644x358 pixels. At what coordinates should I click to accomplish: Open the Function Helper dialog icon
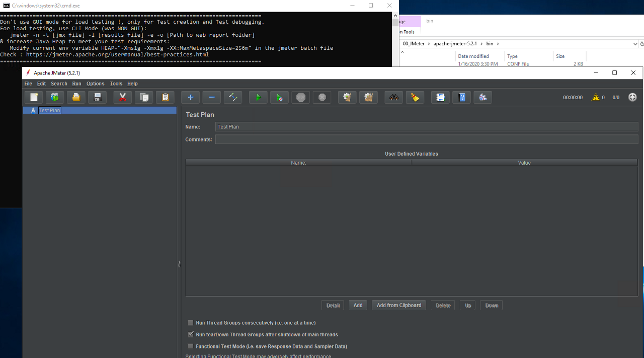point(440,97)
